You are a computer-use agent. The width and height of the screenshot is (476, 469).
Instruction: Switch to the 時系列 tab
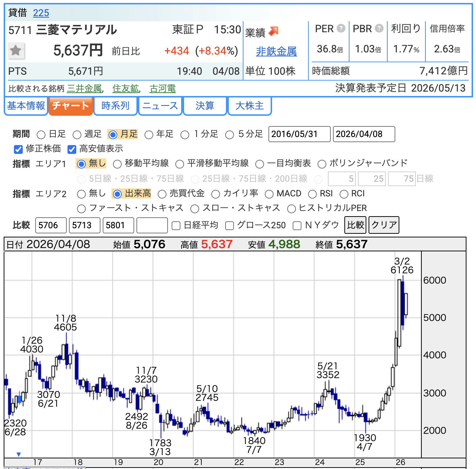tap(116, 106)
